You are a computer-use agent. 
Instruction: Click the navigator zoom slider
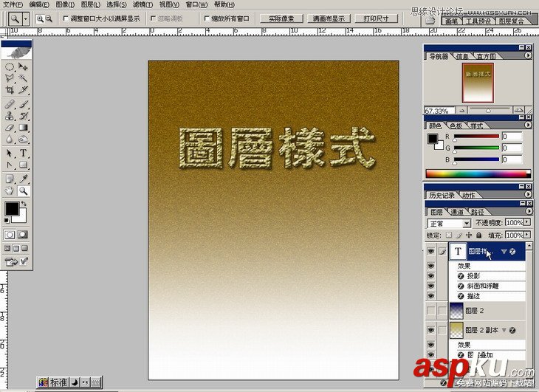[x=488, y=110]
